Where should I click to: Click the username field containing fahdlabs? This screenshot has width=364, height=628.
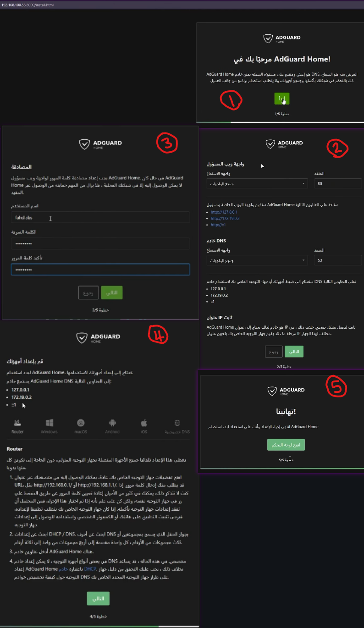click(x=100, y=218)
